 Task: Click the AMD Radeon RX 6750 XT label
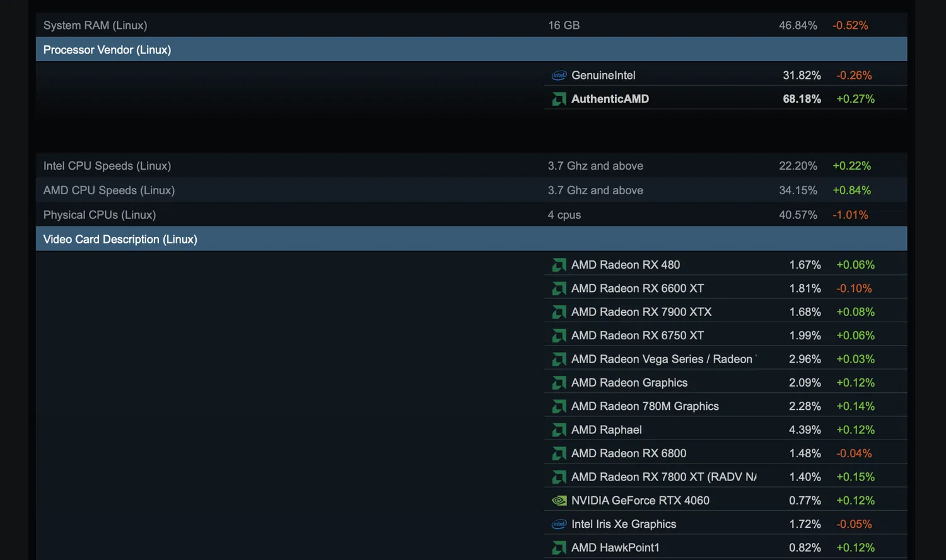638,335
